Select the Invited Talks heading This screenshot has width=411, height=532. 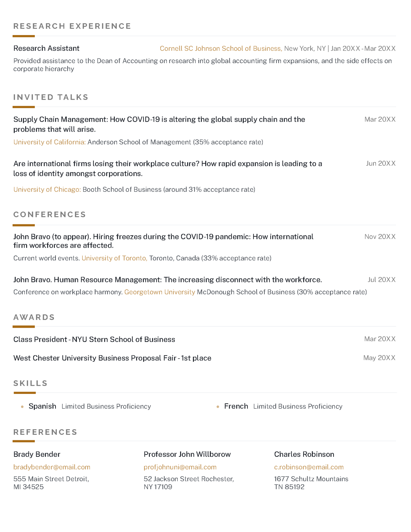click(51, 97)
